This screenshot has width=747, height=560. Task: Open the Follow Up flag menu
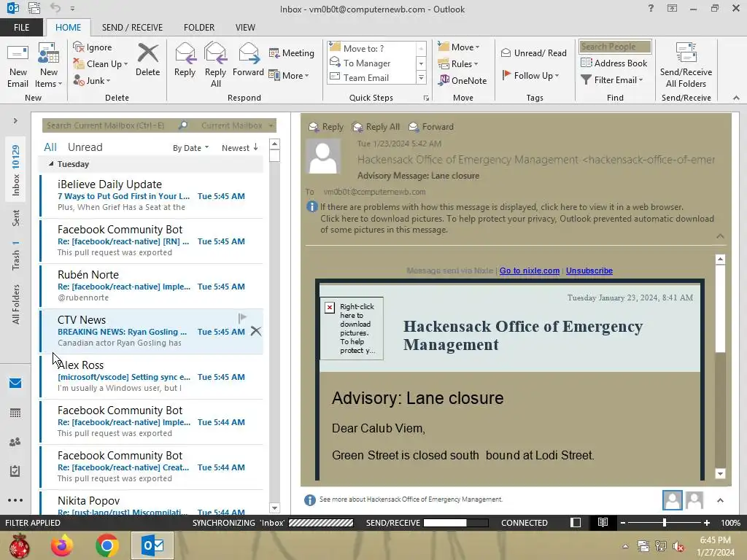pyautogui.click(x=530, y=75)
